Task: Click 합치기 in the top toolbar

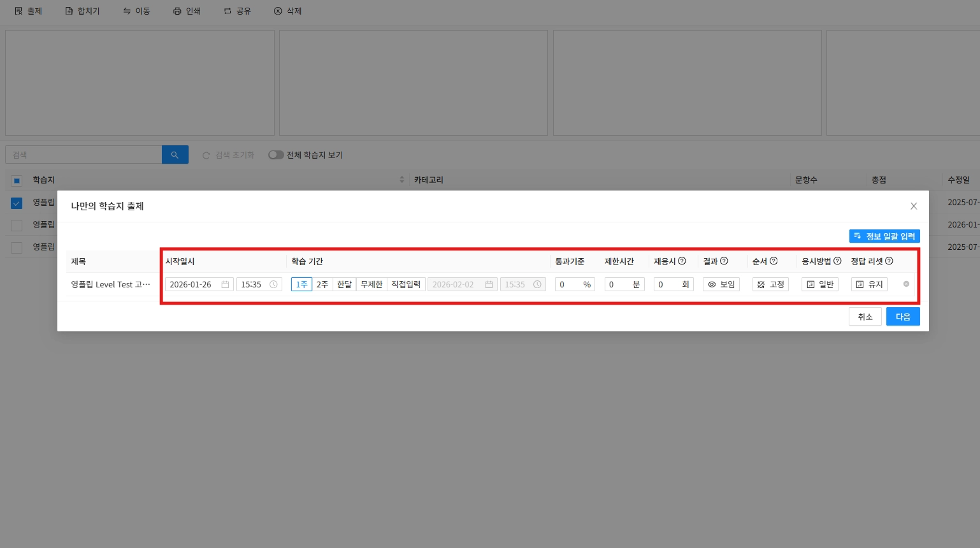Action: [82, 11]
